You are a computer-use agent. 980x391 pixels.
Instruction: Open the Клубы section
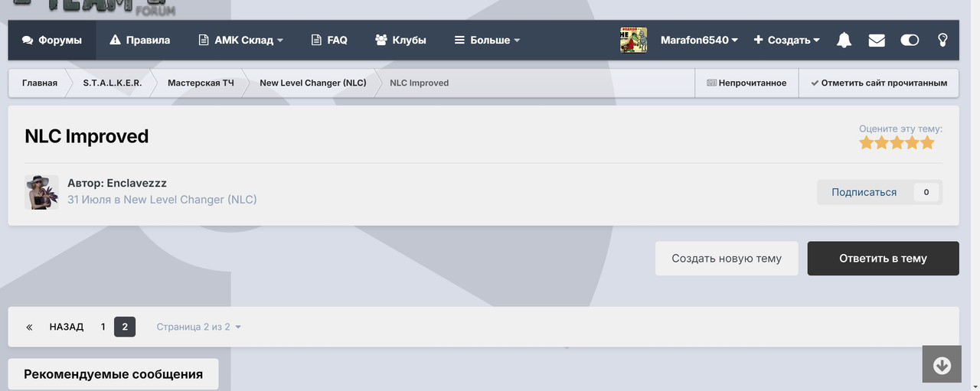click(400, 40)
